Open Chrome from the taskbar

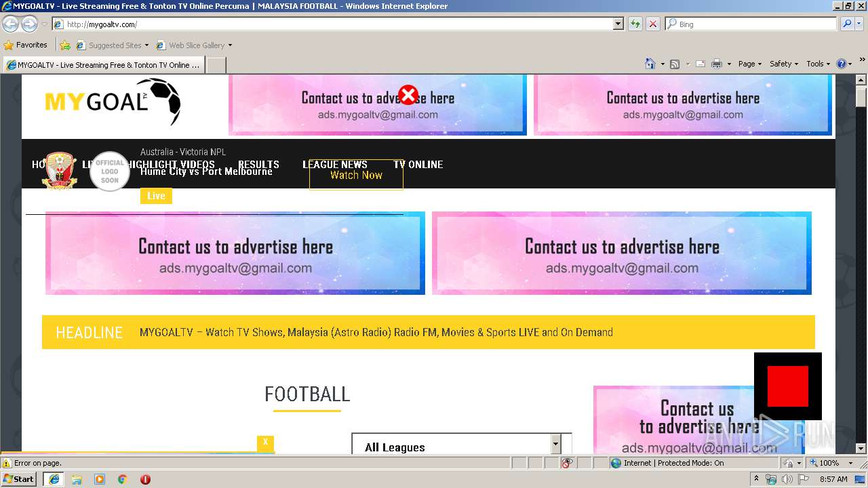[122, 479]
